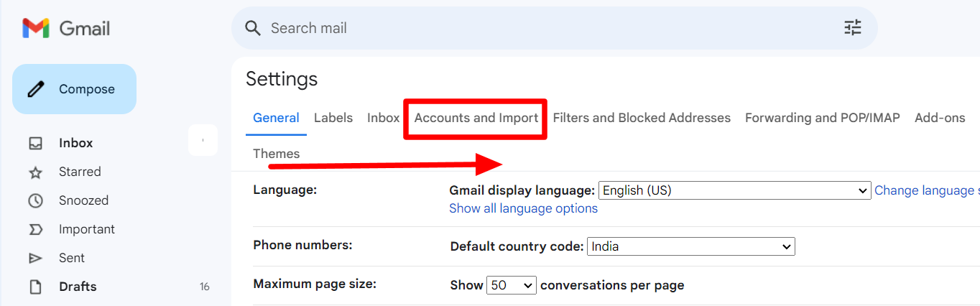Click the Phone numbers: setting label
Viewport: 980px width, 306px height.
pos(302,245)
